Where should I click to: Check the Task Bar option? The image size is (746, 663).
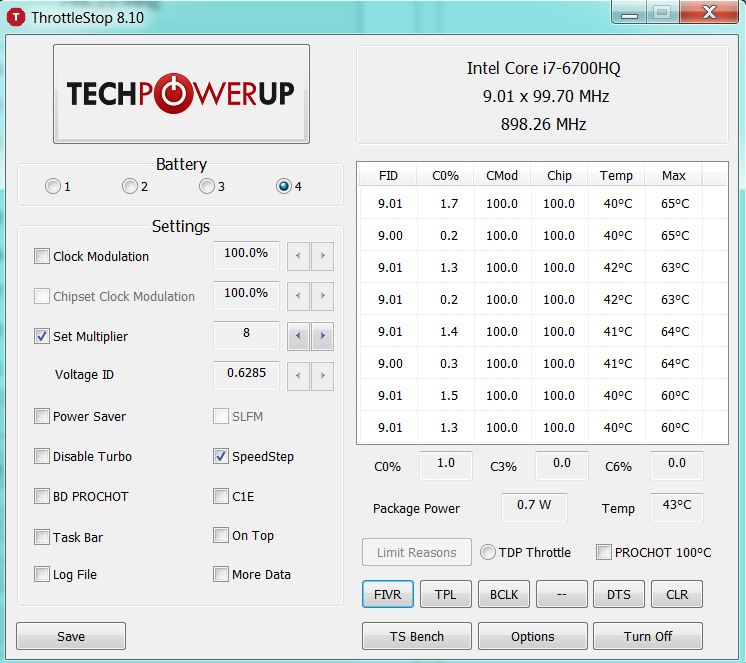tap(41, 537)
